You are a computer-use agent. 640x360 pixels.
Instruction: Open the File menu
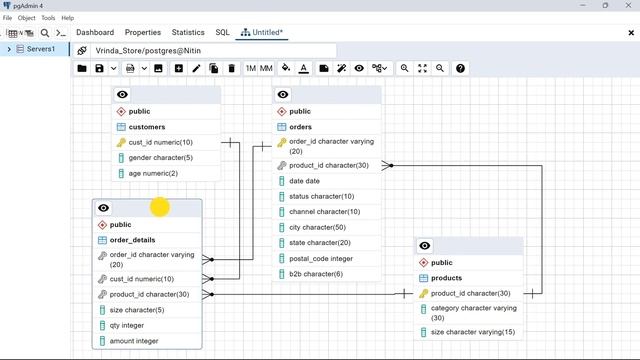pos(7,18)
